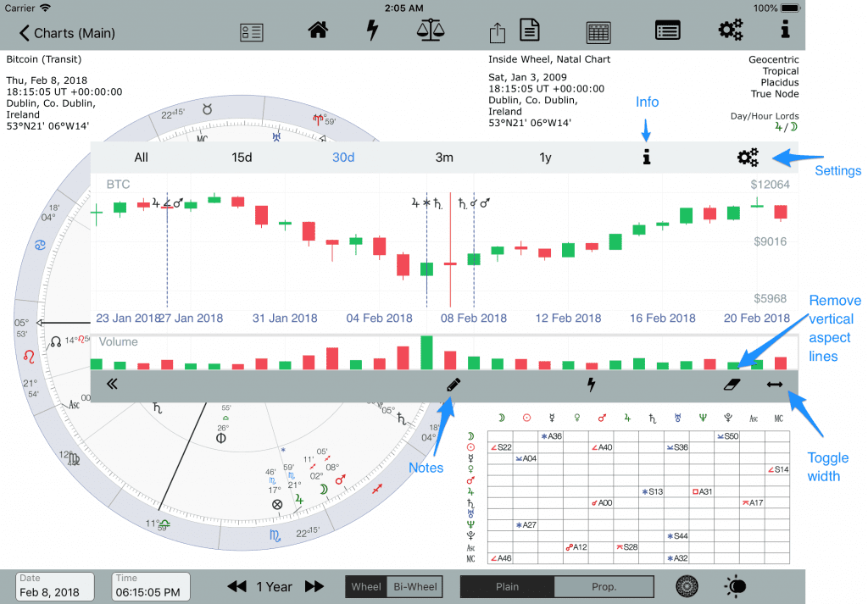
Task: Tap aspect grid cell S13
Action: (x=652, y=491)
